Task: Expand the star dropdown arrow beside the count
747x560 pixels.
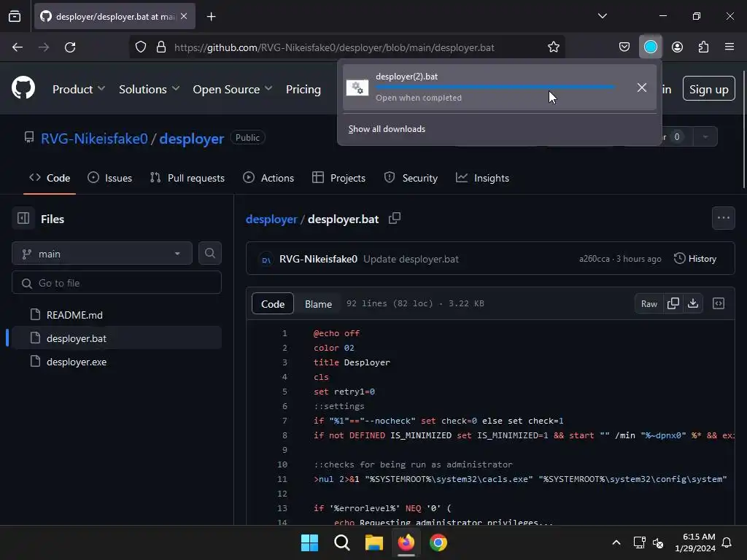Action: pyautogui.click(x=705, y=136)
